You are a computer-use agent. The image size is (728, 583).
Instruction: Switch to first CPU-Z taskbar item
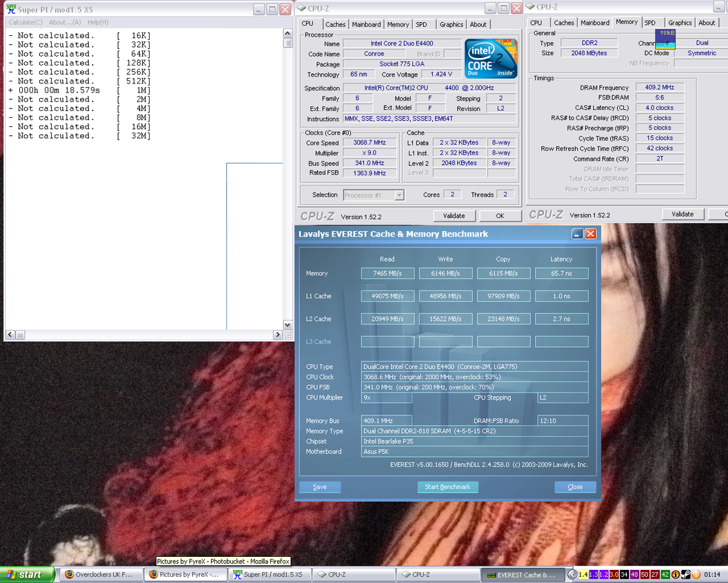pos(353,575)
